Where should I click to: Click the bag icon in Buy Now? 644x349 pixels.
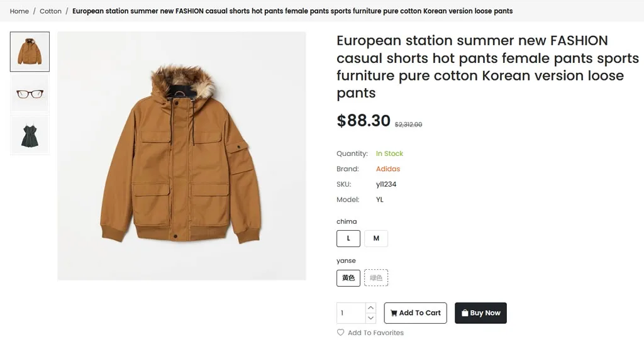coord(465,313)
